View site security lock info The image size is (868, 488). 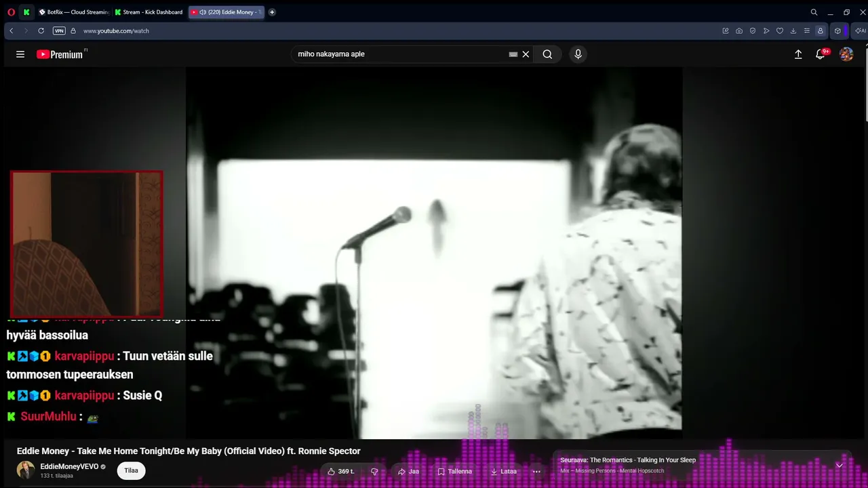click(x=73, y=30)
